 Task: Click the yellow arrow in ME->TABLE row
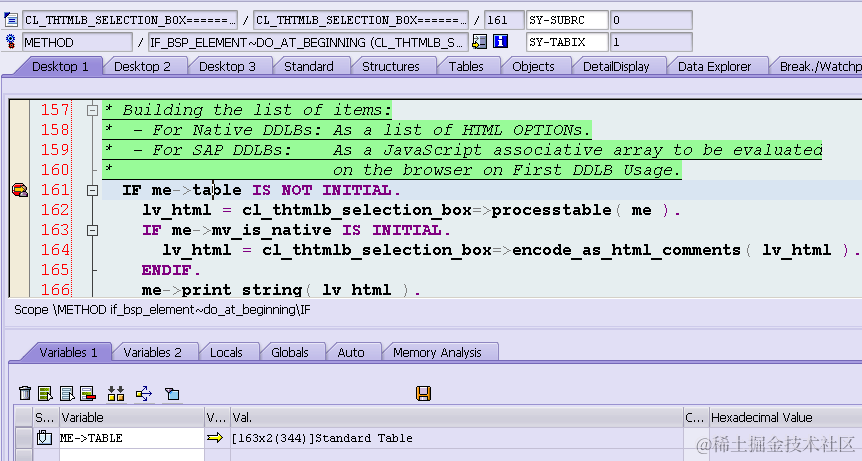coord(215,438)
